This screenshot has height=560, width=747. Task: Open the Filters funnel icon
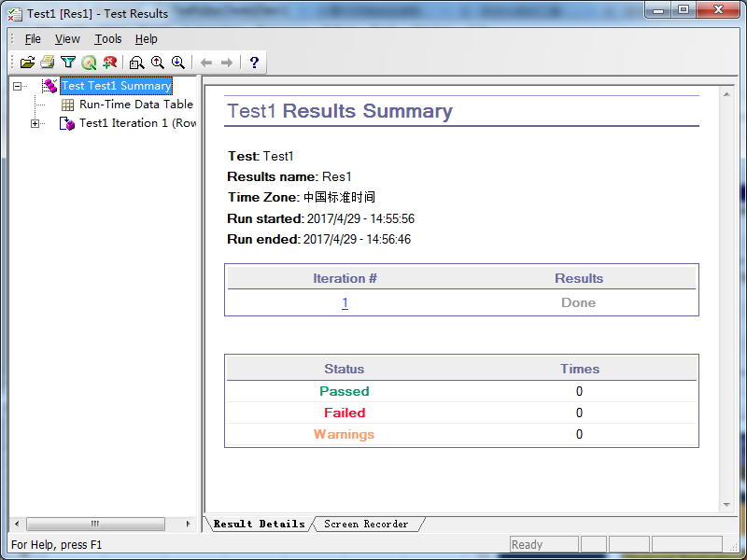tap(68, 63)
